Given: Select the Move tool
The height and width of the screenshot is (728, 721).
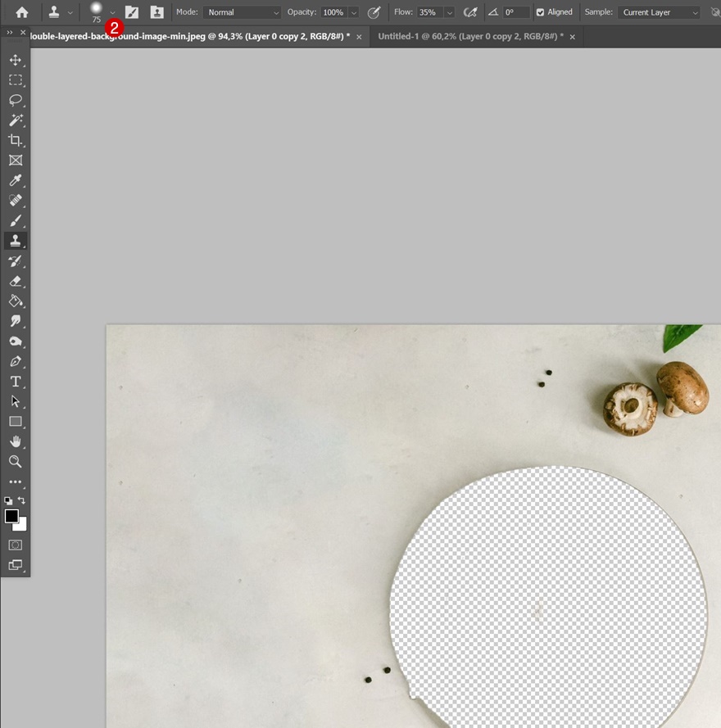Looking at the screenshot, I should [x=15, y=60].
